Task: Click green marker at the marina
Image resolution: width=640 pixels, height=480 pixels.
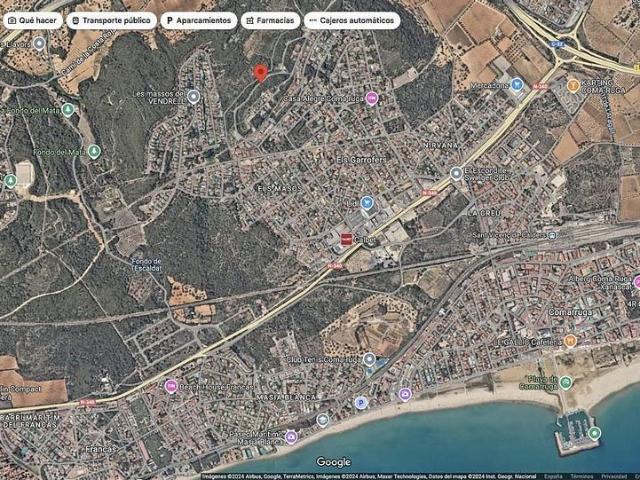Action: [594, 433]
